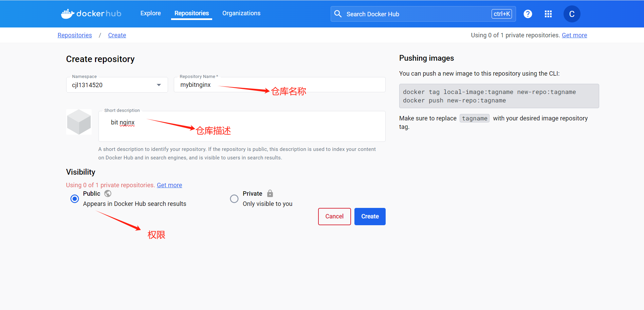The height and width of the screenshot is (310, 644).
Task: Go to the Explore tab
Action: pyautogui.click(x=151, y=13)
